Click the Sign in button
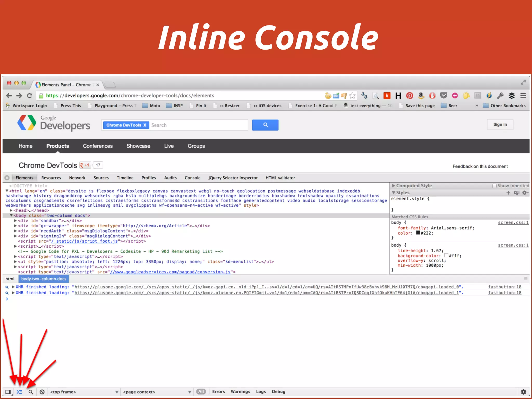 click(500, 124)
